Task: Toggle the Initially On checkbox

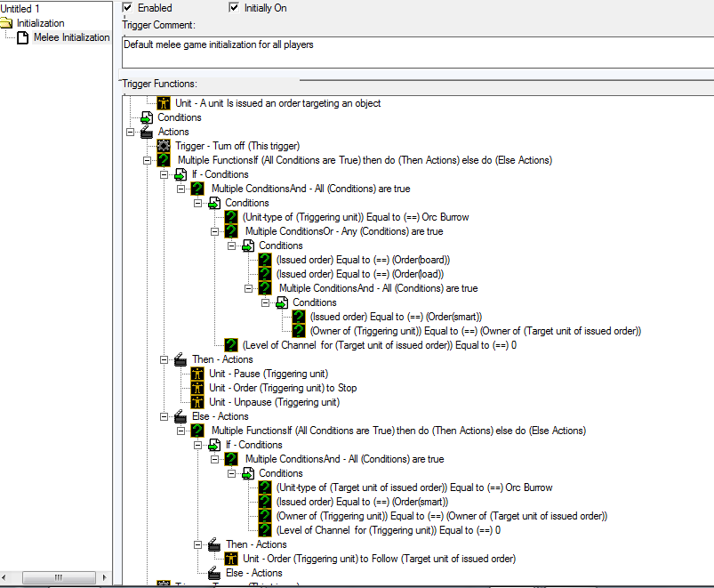Action: pyautogui.click(x=234, y=7)
